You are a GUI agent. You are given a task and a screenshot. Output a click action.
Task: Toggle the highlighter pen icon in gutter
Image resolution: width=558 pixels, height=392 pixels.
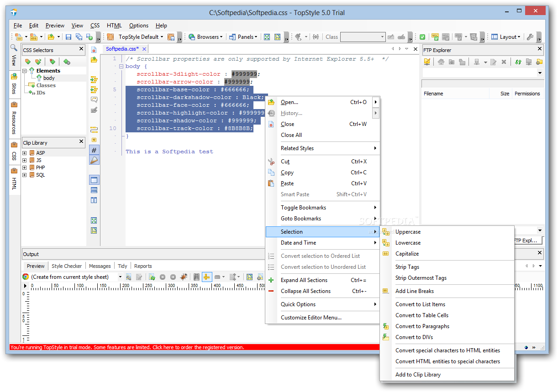click(x=94, y=160)
